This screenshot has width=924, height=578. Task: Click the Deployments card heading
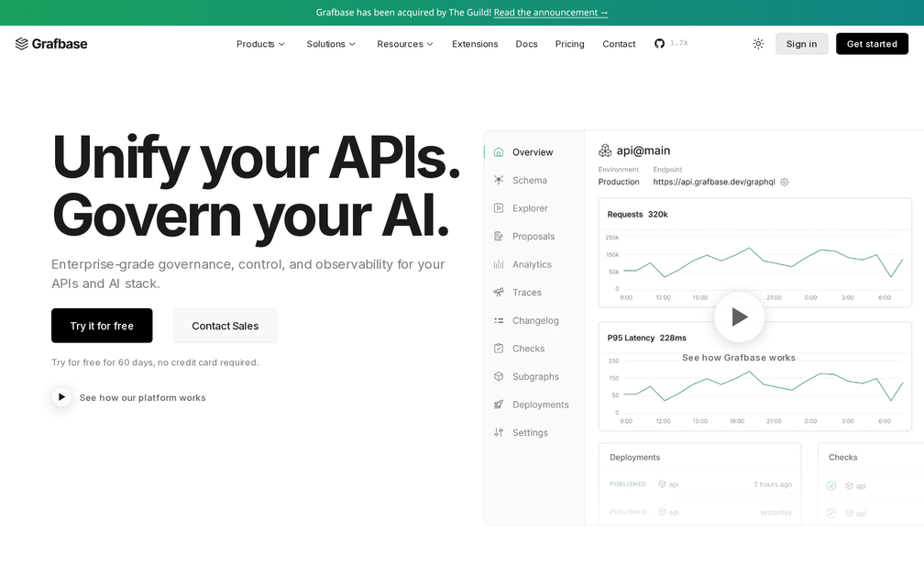click(634, 457)
